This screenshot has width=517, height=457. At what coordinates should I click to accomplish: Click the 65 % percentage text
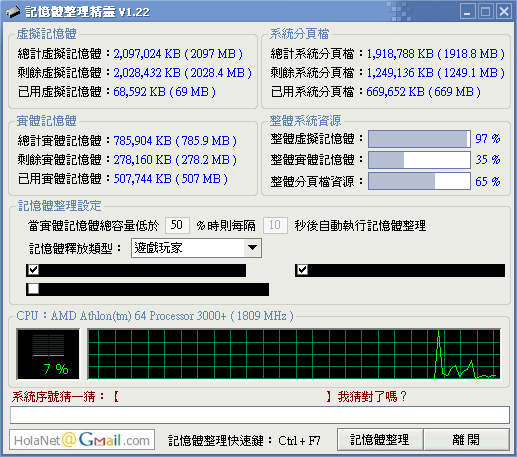click(488, 182)
